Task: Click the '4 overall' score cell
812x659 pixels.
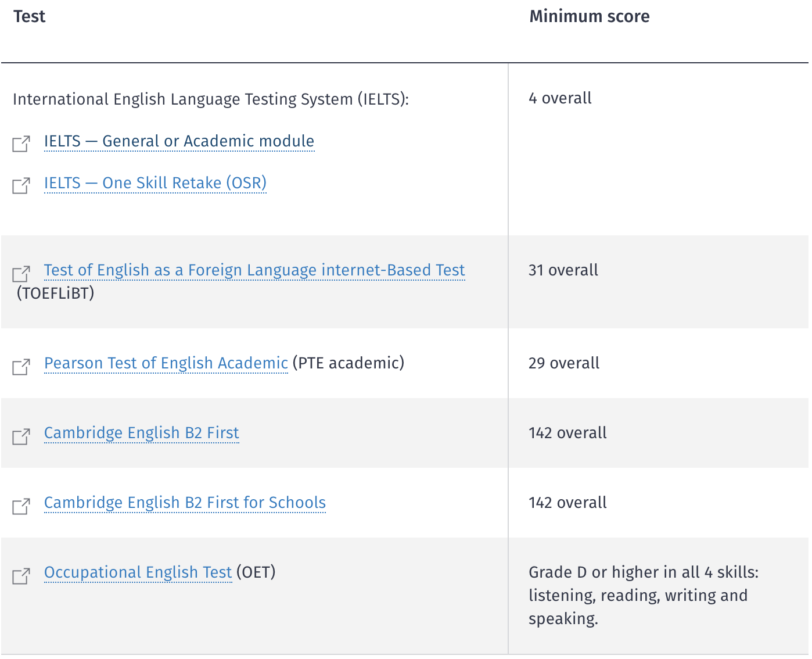Action: pos(560,98)
